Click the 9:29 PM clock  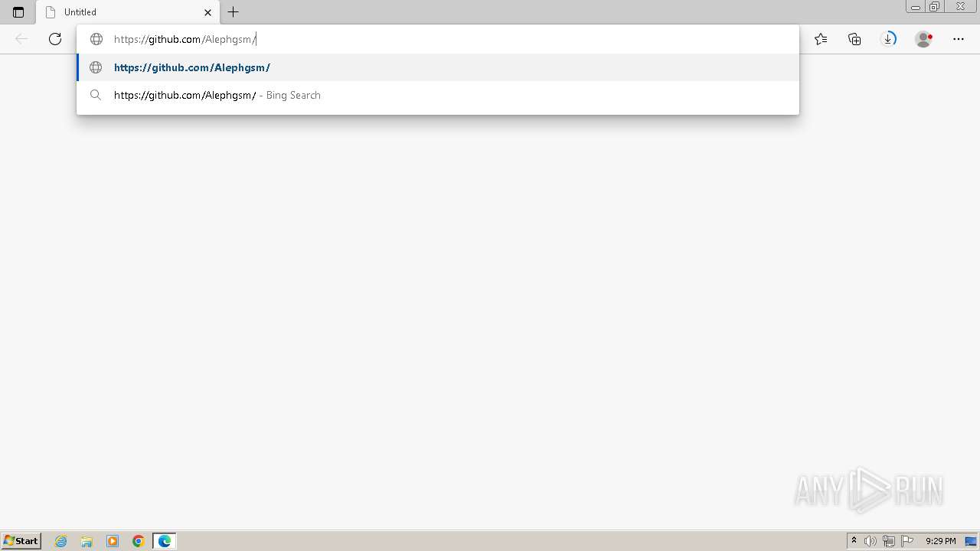click(x=940, y=541)
